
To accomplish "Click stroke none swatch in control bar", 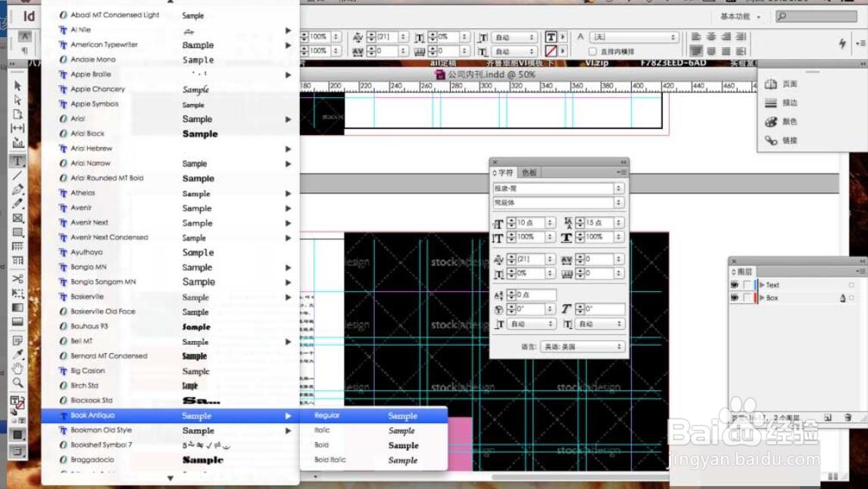I will 551,52.
